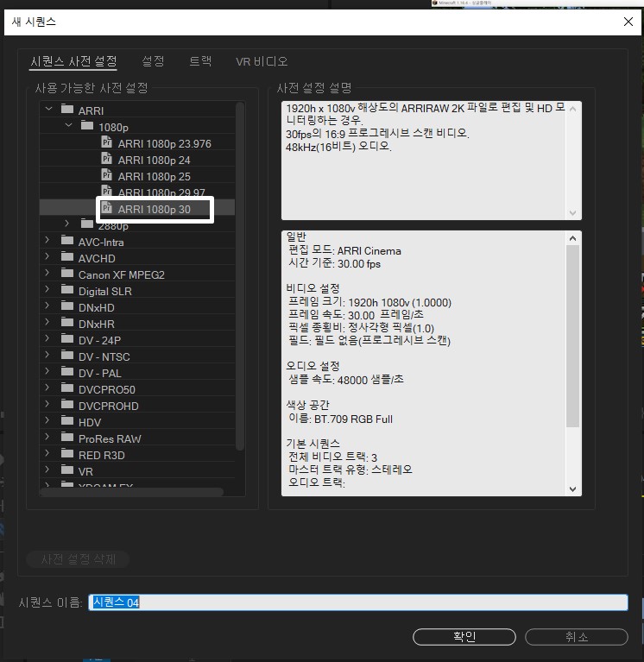Switch to the 설정 tab
This screenshot has width=644, height=662.
coord(153,61)
